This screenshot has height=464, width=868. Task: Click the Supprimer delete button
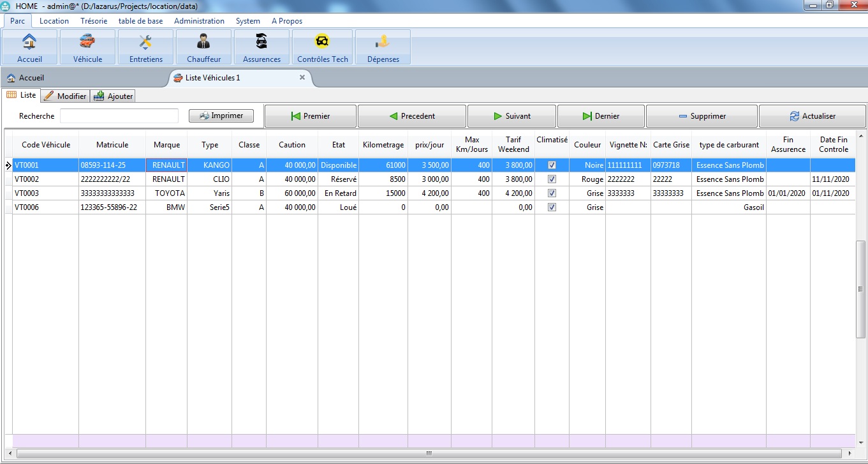tap(702, 116)
